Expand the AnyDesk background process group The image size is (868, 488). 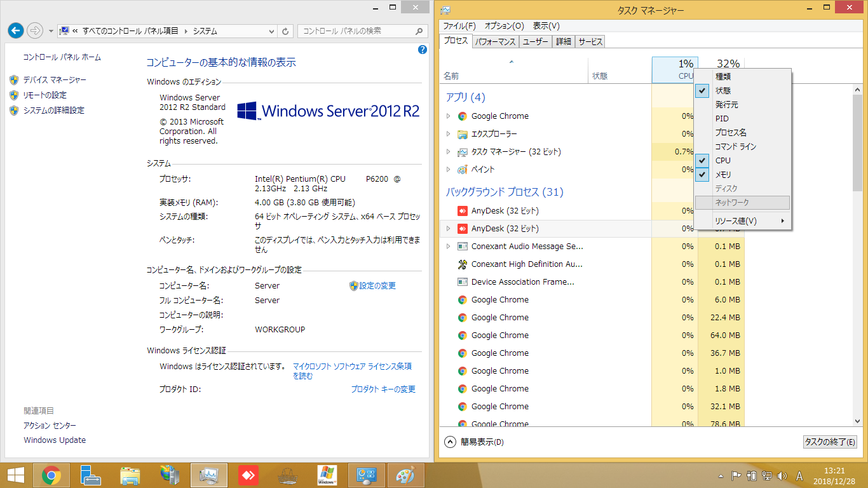(448, 229)
